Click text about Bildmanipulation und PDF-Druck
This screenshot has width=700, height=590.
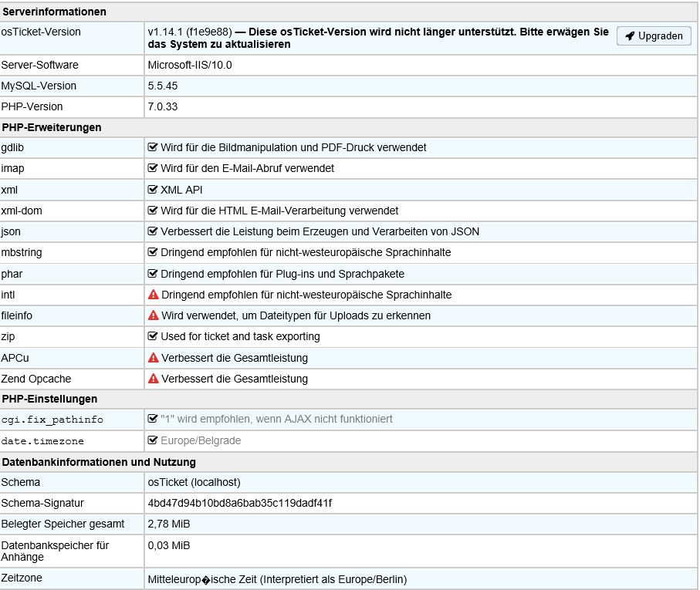point(293,147)
